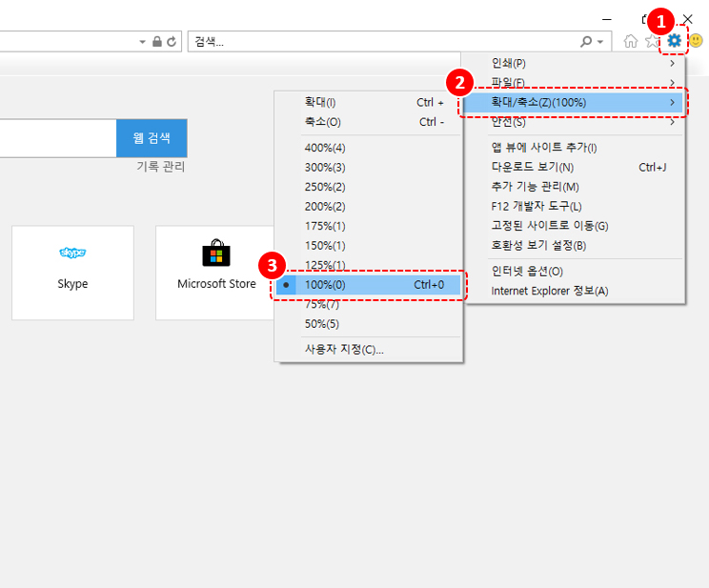709x588 pixels.
Task: Click the 기록 관리 link
Action: point(160,167)
